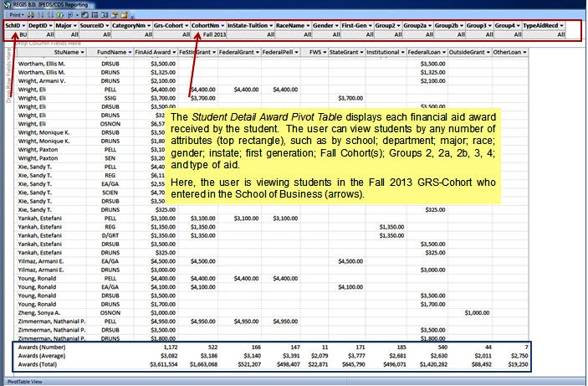Open the small arrow dropdown after the blue icon
The height and width of the screenshot is (386, 588).
[77, 15]
